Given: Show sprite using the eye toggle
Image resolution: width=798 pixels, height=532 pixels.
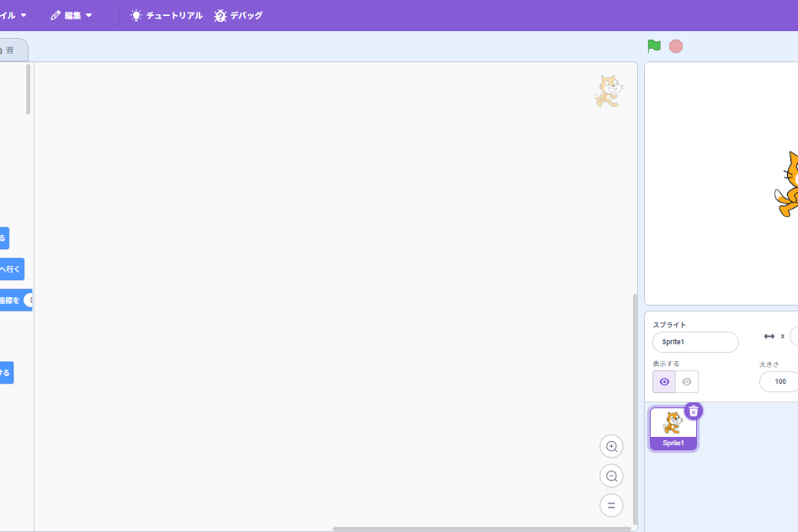Looking at the screenshot, I should tap(664, 382).
